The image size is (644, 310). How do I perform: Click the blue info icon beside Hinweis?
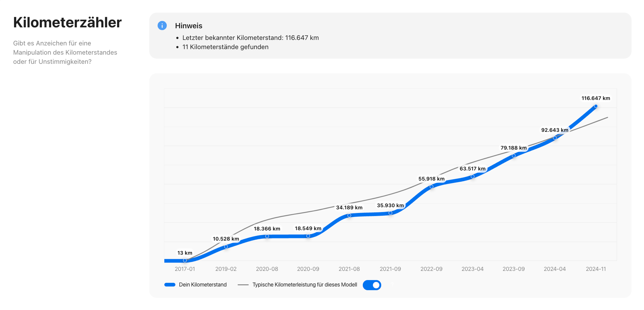click(x=162, y=25)
